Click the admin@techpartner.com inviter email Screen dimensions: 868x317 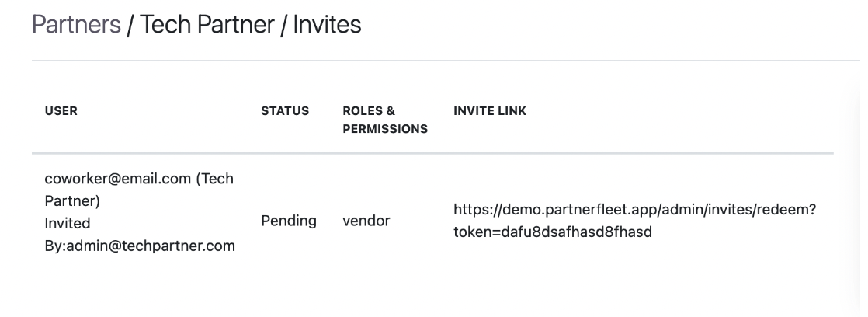151,246
